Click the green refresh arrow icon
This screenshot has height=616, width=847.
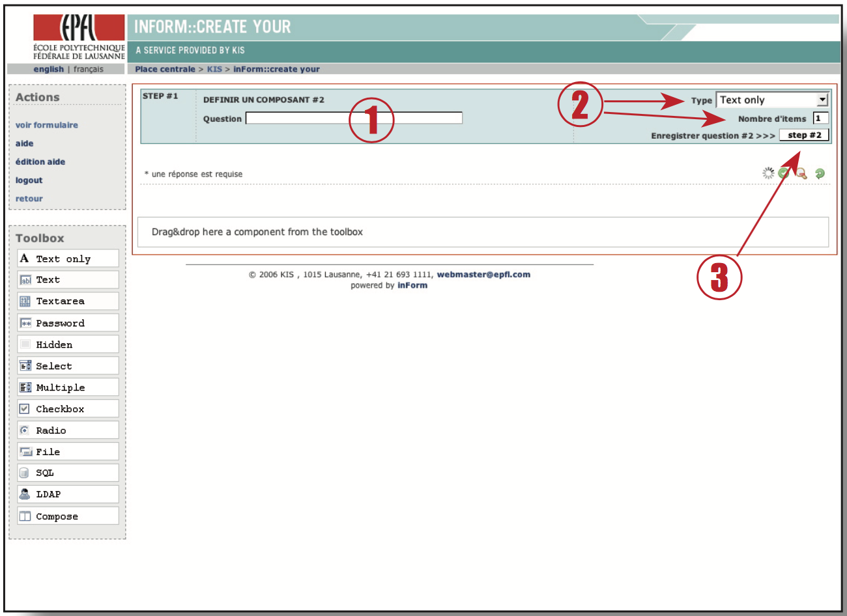[820, 173]
